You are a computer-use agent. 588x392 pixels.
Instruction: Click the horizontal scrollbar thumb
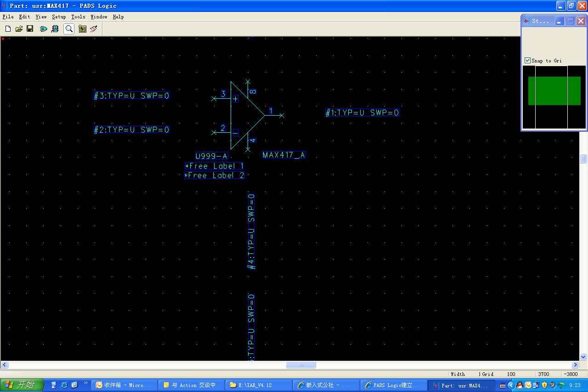point(301,365)
